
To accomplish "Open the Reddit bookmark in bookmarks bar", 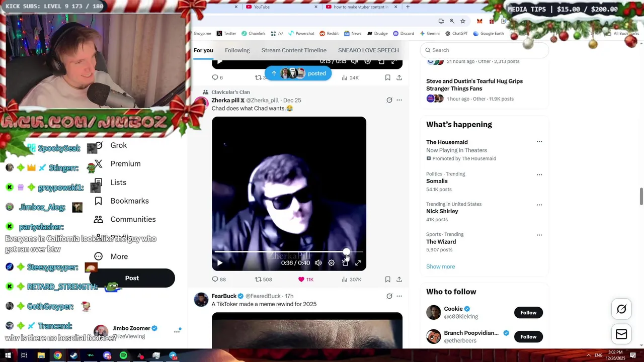I will [x=329, y=34].
